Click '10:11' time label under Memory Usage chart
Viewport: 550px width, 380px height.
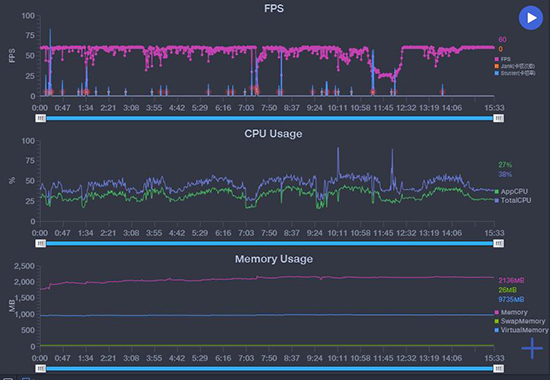point(337,358)
